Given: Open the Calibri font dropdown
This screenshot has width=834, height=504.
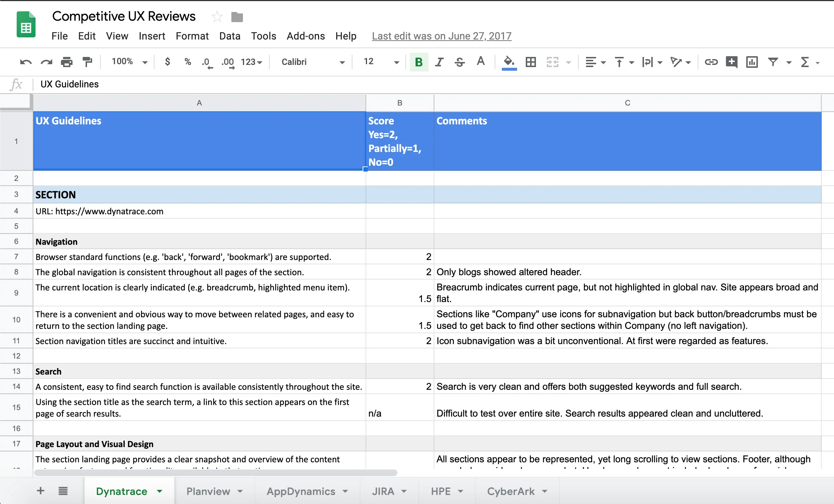Looking at the screenshot, I should 313,62.
